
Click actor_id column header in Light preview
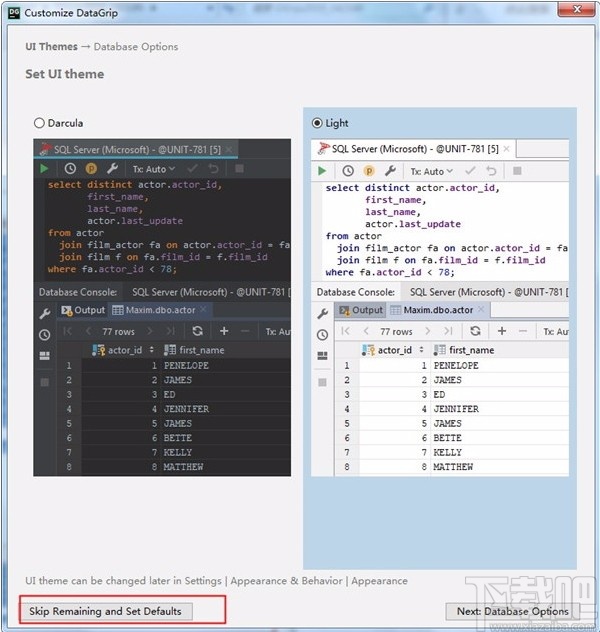tap(393, 350)
